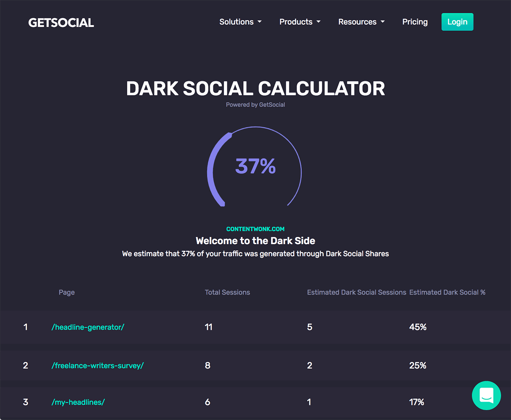Open the Pricing page

point(415,22)
